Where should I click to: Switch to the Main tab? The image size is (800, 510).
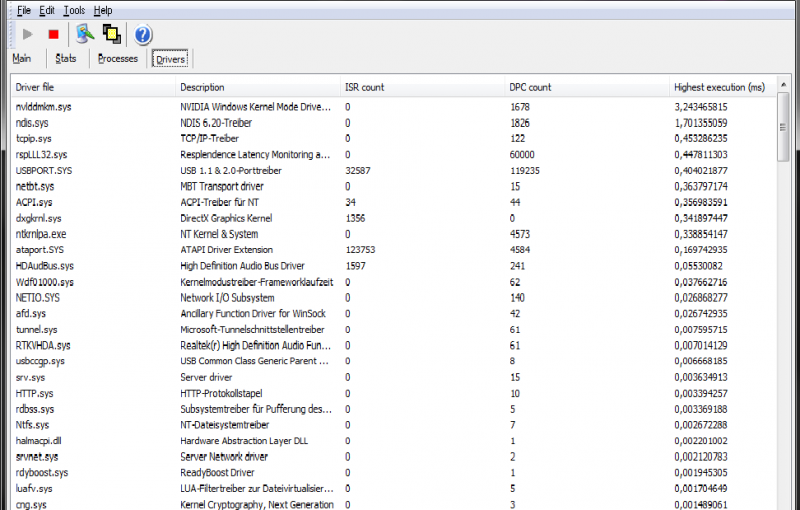click(x=21, y=59)
